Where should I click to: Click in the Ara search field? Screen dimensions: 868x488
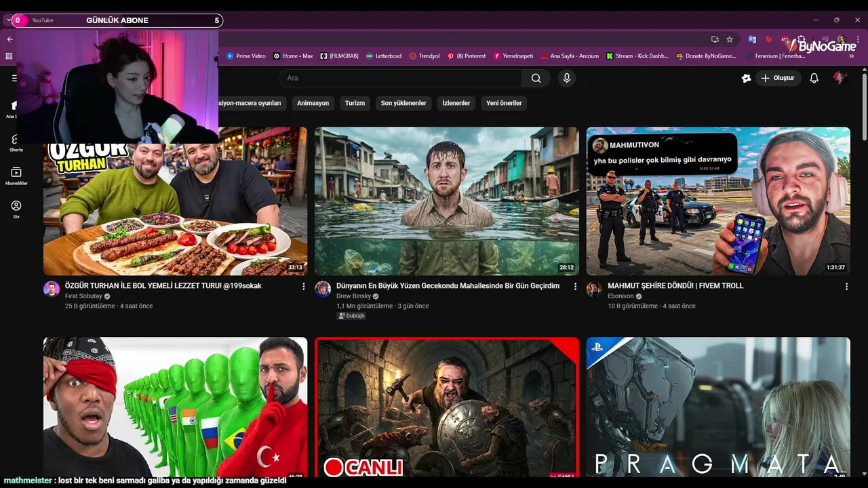[x=400, y=78]
